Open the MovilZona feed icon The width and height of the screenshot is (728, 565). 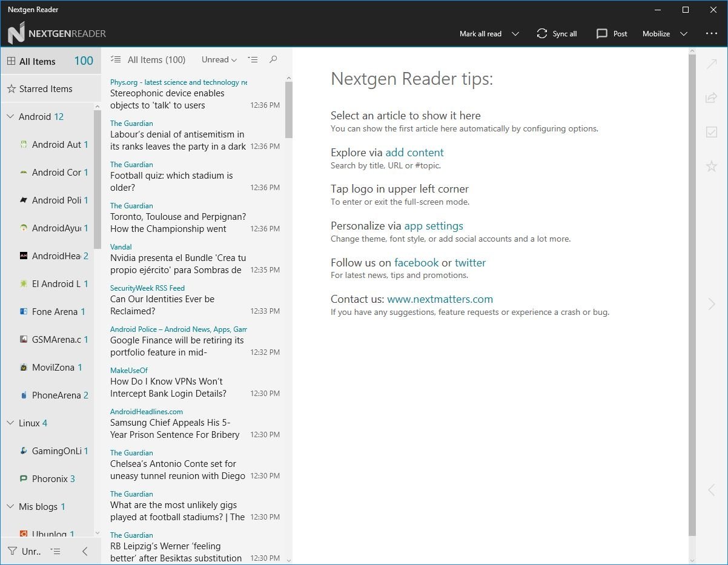click(x=24, y=368)
